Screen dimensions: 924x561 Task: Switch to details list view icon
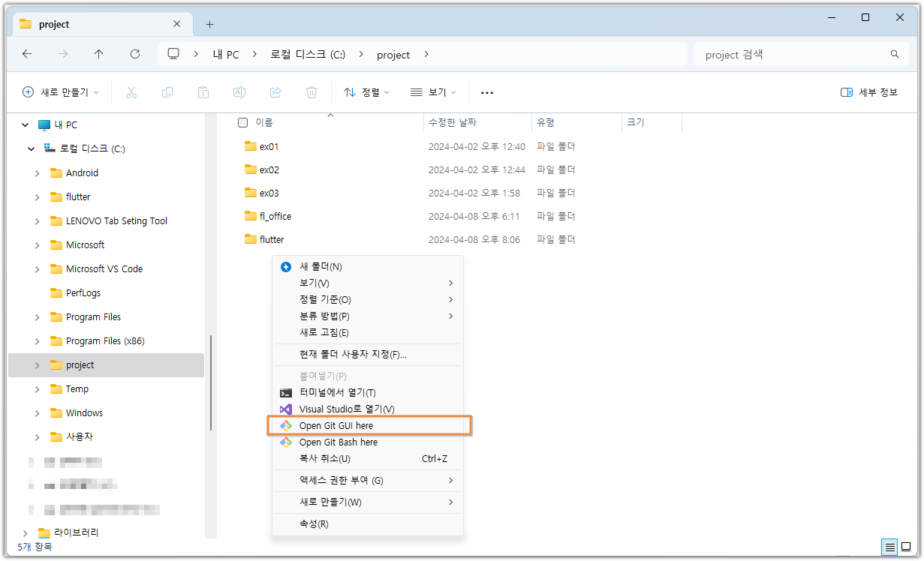click(x=889, y=547)
